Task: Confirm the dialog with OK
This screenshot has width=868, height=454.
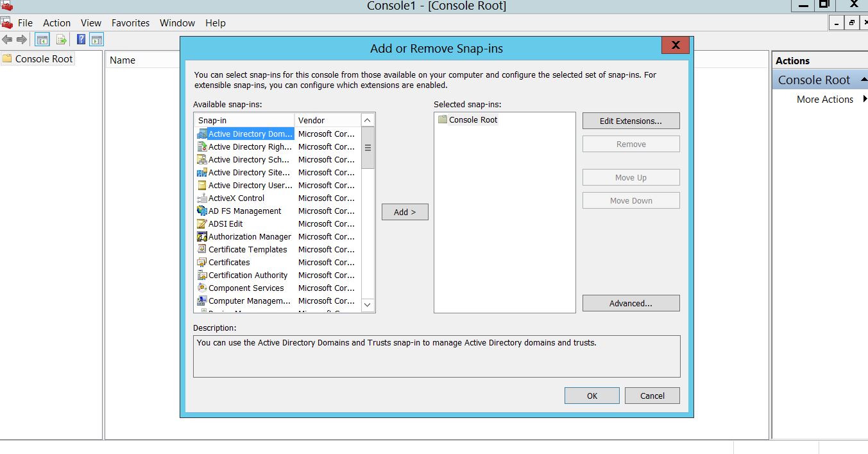Action: (x=592, y=396)
